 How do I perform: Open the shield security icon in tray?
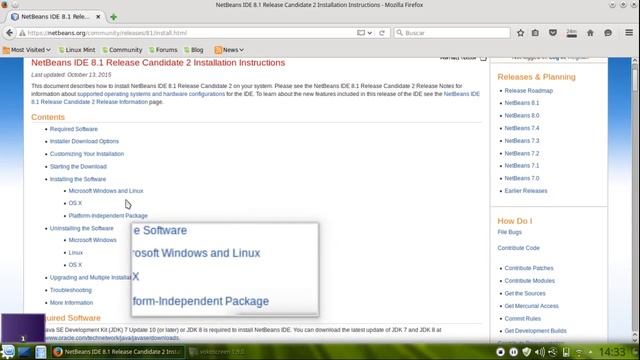coord(527,352)
